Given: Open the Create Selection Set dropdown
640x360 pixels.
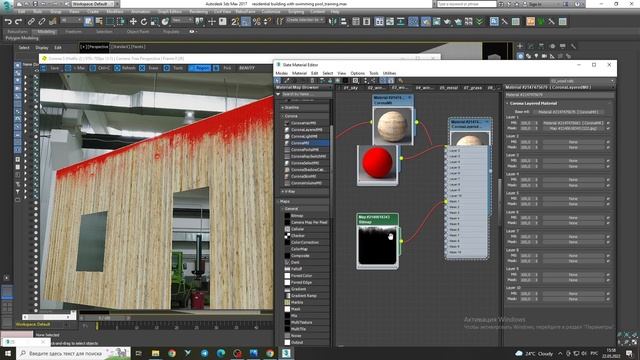Looking at the screenshot, I should (x=306, y=20).
